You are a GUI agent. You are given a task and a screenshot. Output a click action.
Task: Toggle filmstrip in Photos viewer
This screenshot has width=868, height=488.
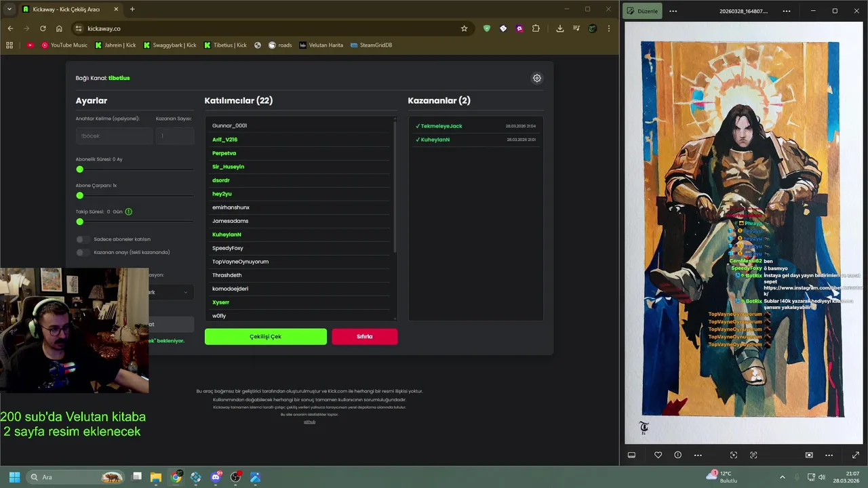click(631, 455)
